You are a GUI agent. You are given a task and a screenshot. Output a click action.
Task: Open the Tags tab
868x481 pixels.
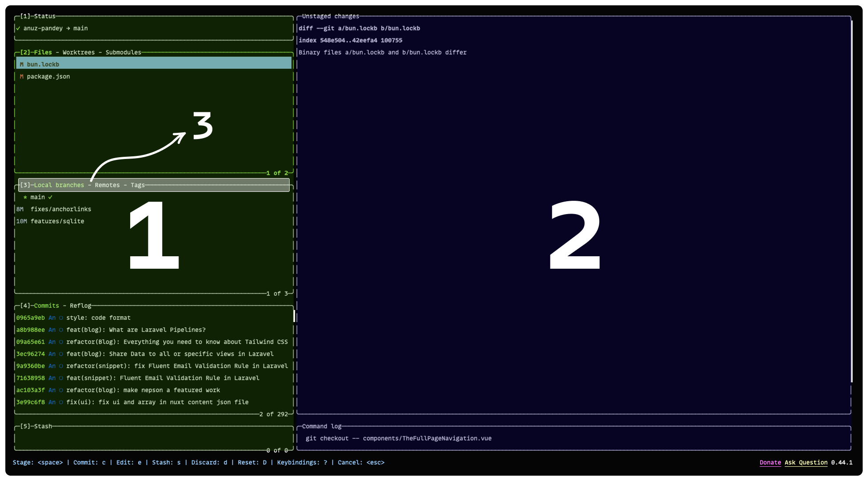(137, 185)
